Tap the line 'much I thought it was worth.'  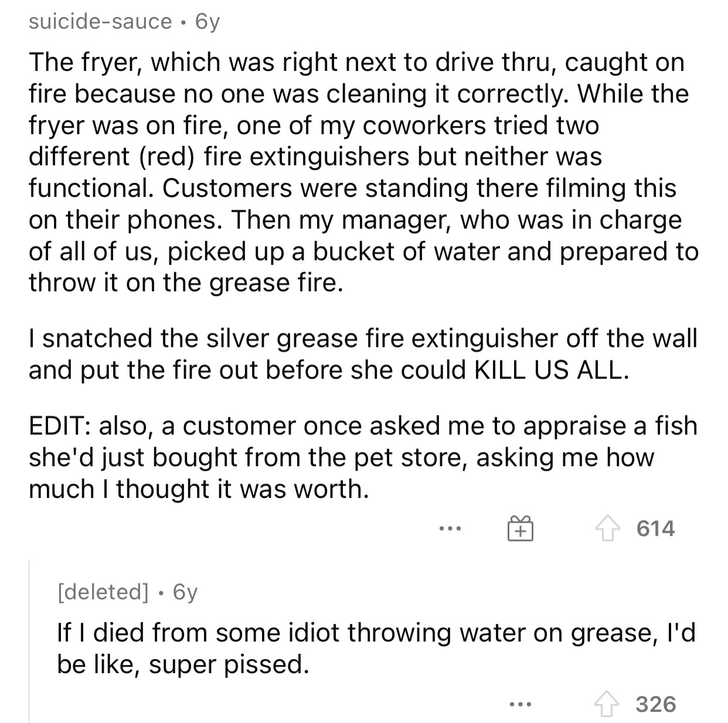(x=199, y=489)
